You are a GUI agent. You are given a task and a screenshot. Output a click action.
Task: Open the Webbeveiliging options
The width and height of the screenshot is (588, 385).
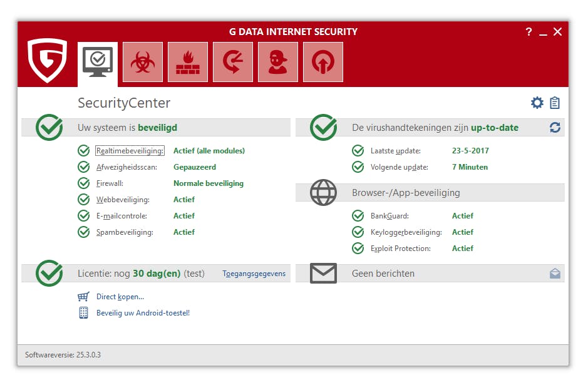point(123,200)
